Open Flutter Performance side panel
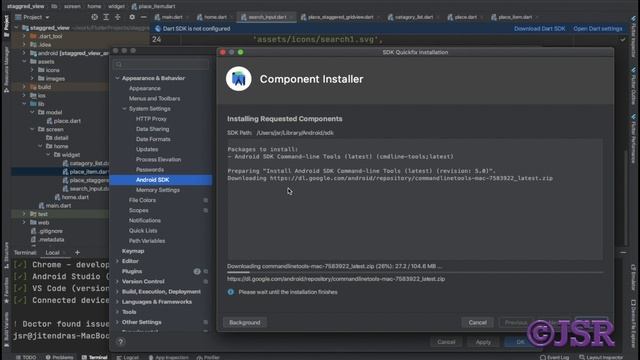 pos(633,139)
